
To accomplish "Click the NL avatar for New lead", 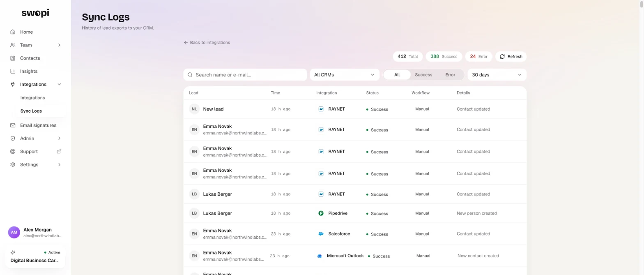I will pyautogui.click(x=194, y=109).
